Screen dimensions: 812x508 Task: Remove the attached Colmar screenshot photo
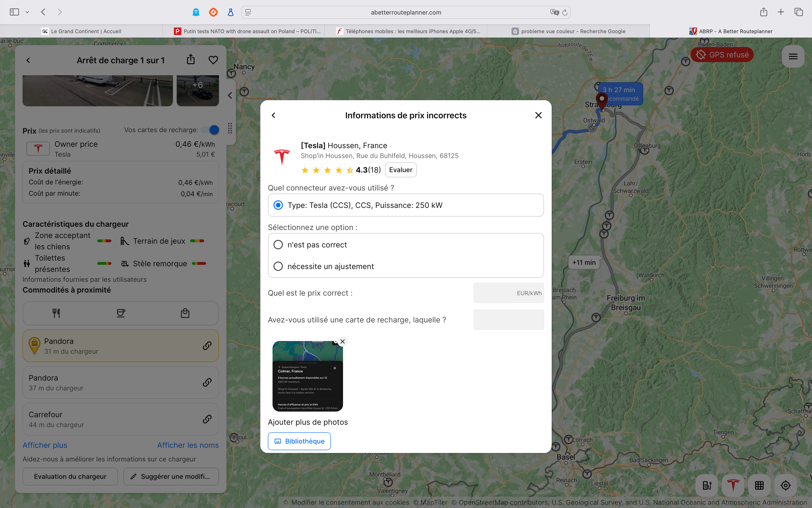342,341
